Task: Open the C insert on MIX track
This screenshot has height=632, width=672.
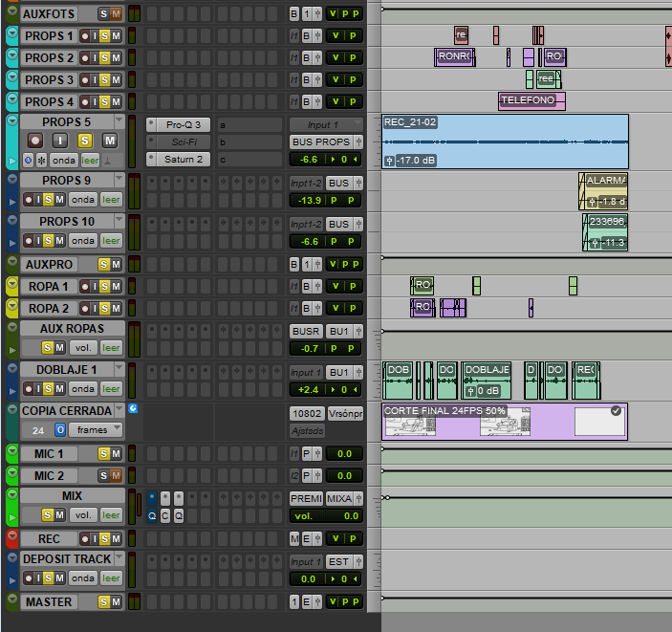Action: pyautogui.click(x=165, y=515)
